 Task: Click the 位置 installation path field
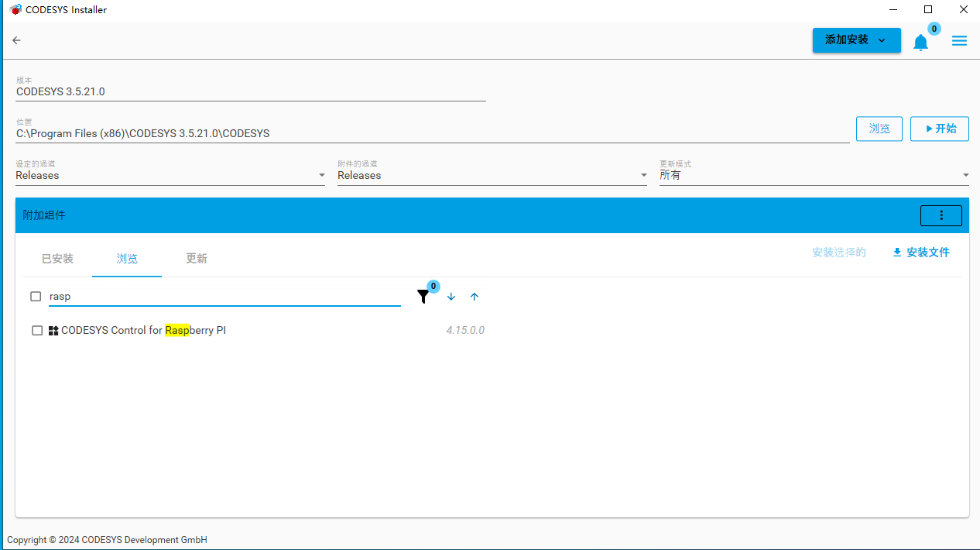pyautogui.click(x=433, y=133)
